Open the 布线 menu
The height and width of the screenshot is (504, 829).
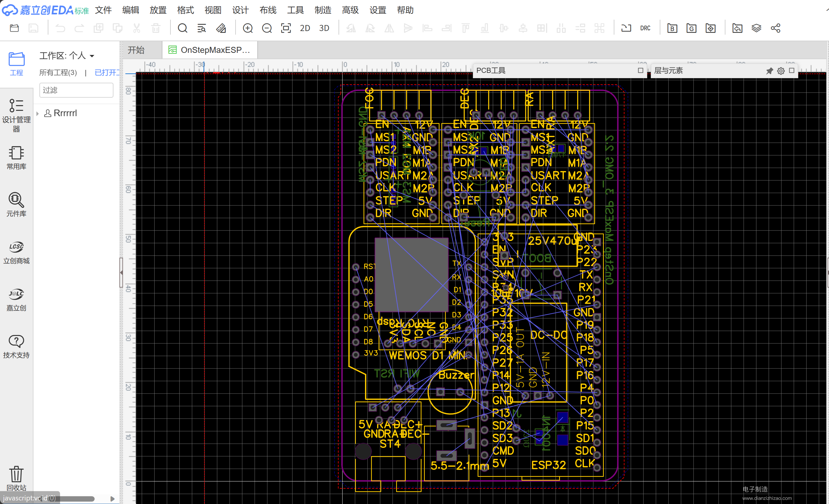click(x=268, y=10)
